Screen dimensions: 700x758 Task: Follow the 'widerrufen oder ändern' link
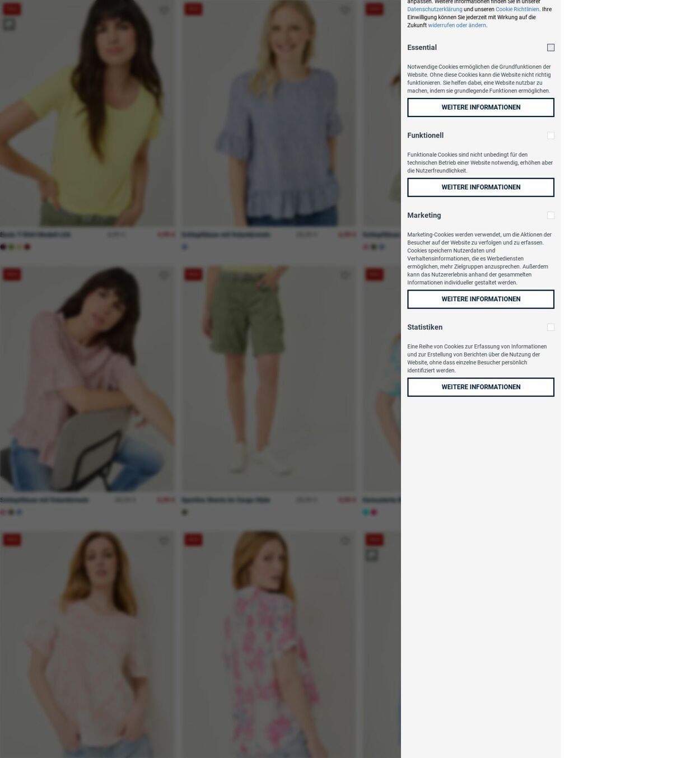point(457,25)
